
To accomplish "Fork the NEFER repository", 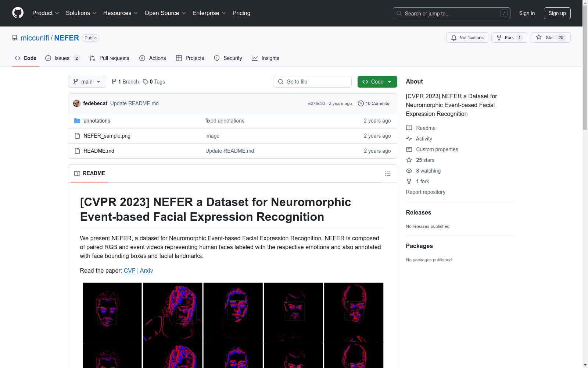I will coord(509,38).
